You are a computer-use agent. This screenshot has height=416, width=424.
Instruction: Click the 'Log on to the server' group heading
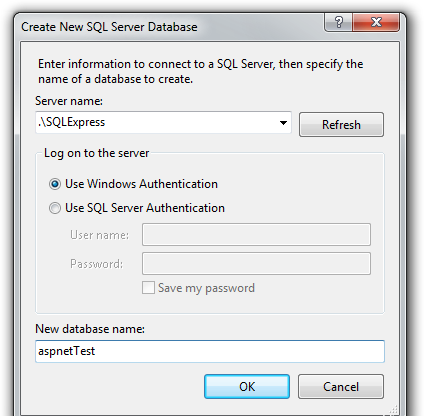(x=97, y=153)
